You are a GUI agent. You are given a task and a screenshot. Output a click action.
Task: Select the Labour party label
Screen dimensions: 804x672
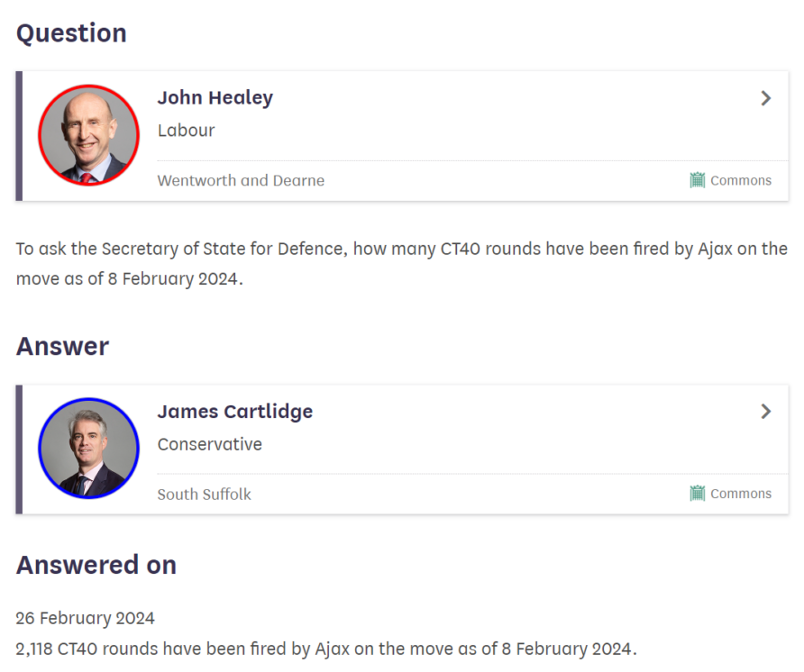[187, 131]
